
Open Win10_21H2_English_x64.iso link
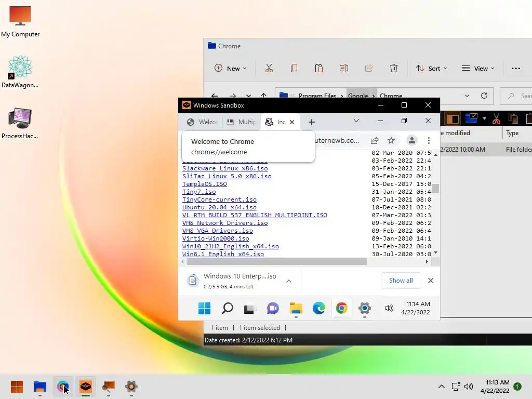click(230, 246)
